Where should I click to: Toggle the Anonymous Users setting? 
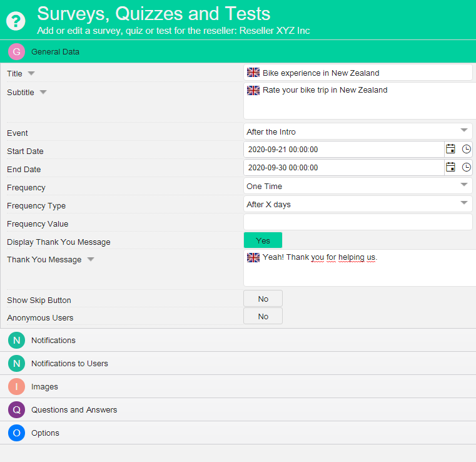point(263,316)
